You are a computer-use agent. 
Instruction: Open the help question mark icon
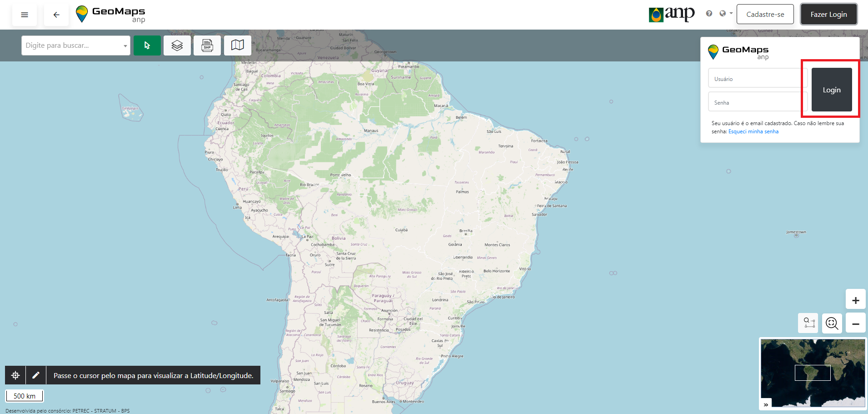click(x=709, y=14)
